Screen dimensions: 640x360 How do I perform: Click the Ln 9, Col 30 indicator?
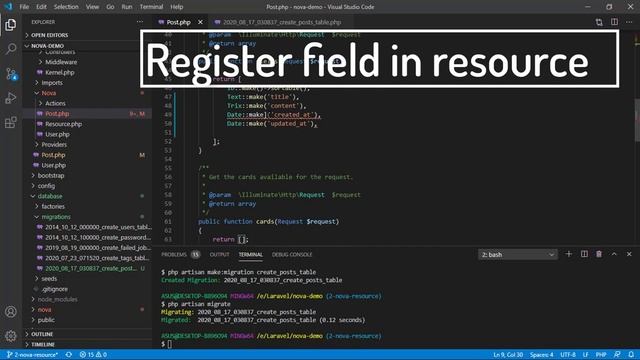click(508, 355)
